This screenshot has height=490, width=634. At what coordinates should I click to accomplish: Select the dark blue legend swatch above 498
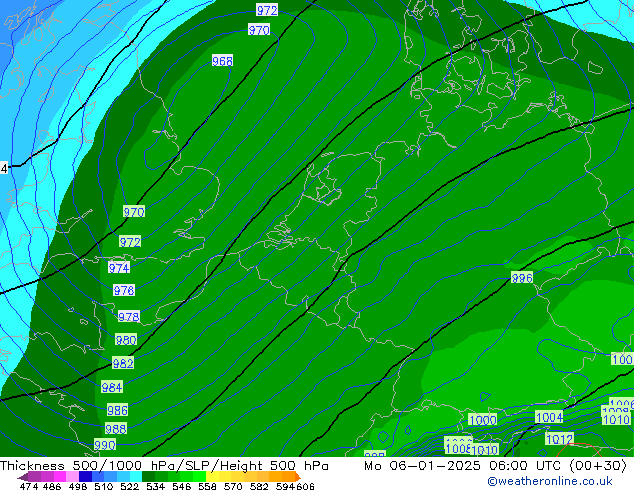click(x=85, y=477)
